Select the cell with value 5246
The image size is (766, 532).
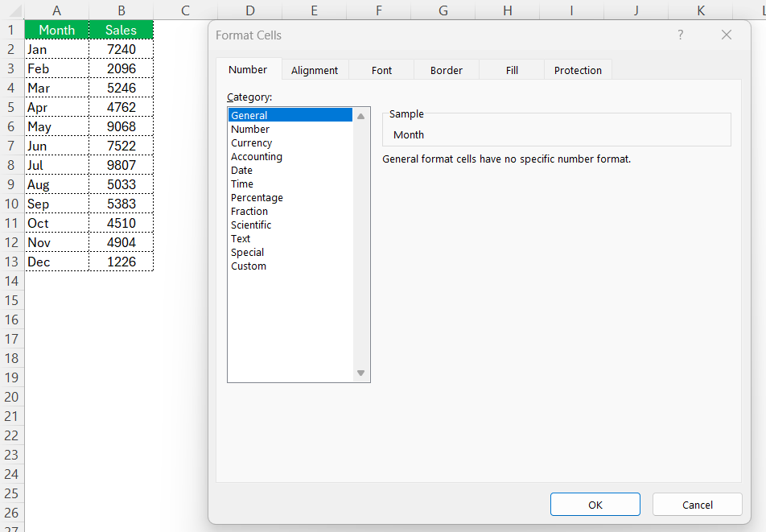tap(121, 88)
